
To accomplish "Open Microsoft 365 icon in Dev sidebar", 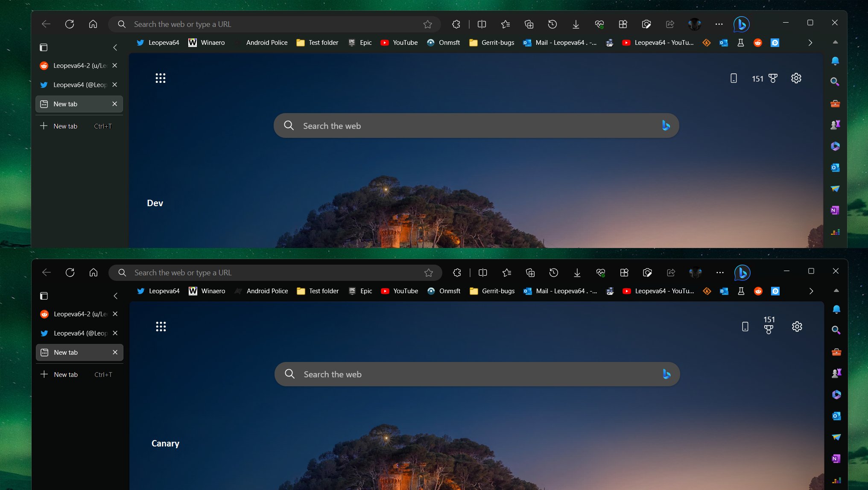I will pyautogui.click(x=835, y=146).
